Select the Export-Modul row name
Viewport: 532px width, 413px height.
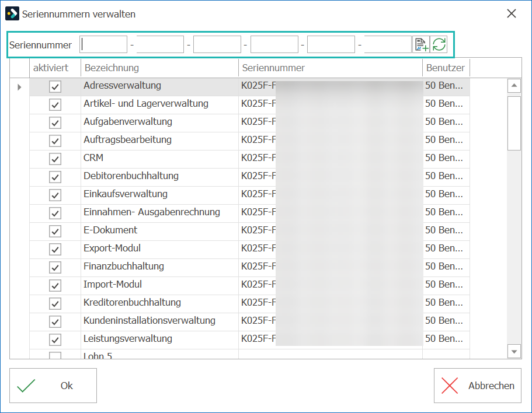pos(112,248)
